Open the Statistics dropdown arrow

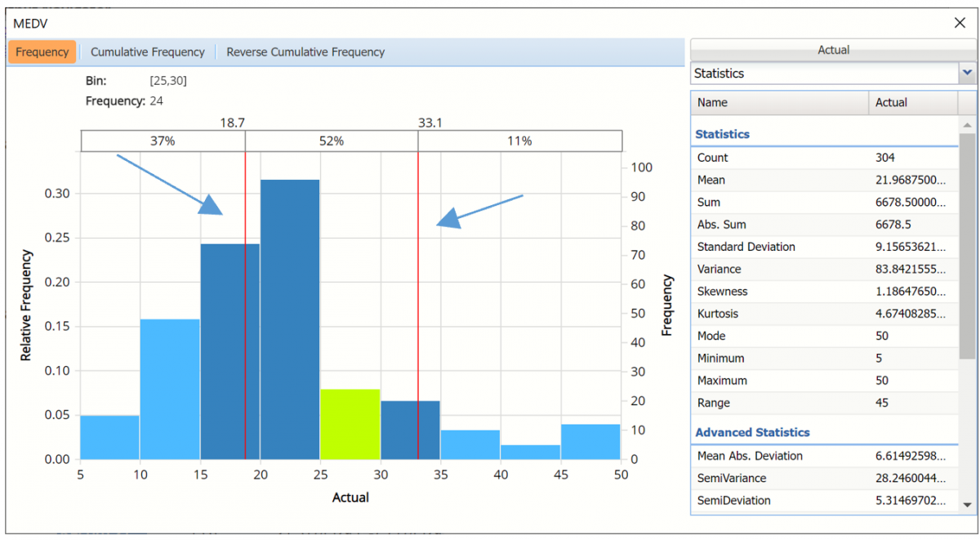[967, 74]
